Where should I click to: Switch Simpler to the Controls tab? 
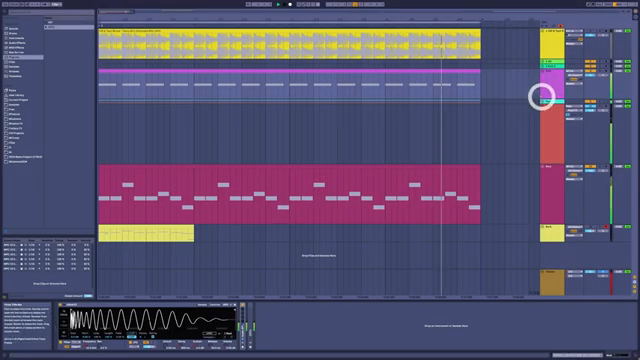(215, 305)
